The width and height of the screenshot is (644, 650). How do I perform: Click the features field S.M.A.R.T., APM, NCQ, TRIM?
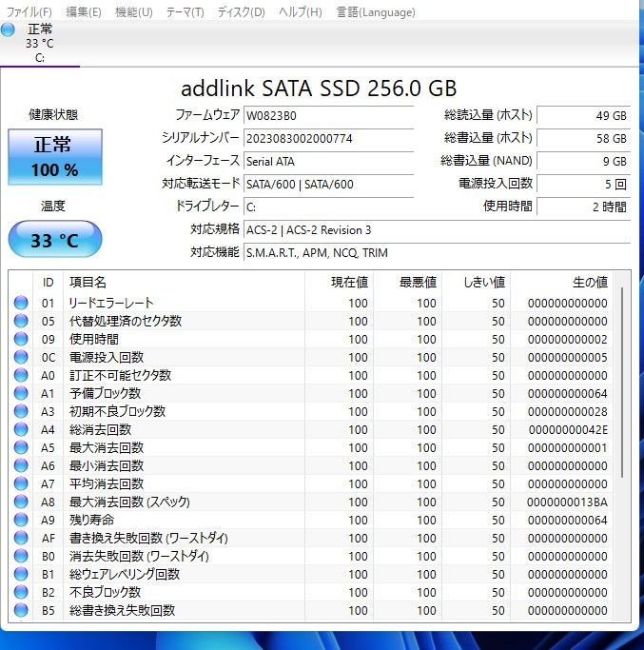click(438, 252)
